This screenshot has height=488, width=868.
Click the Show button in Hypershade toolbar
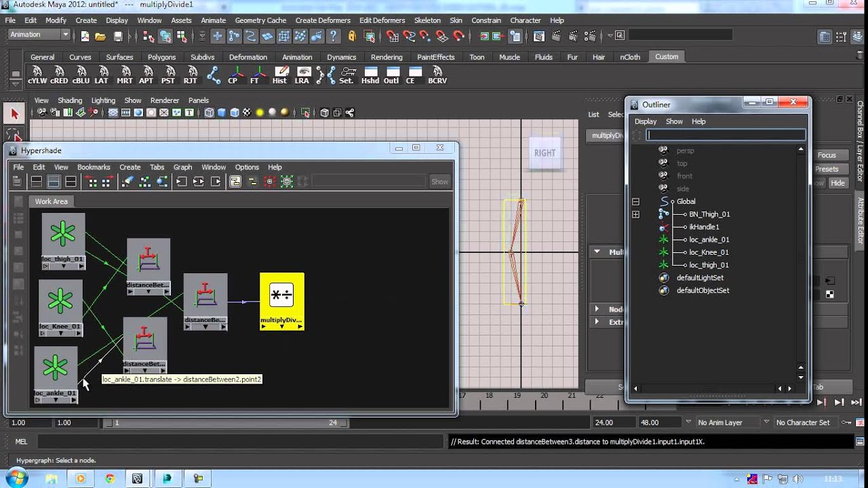pos(439,182)
